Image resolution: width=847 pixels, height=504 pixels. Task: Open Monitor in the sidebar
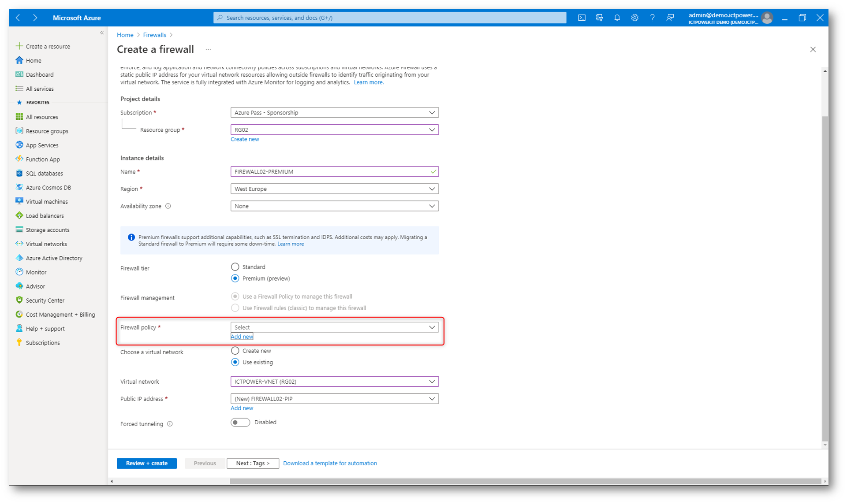pos(36,272)
